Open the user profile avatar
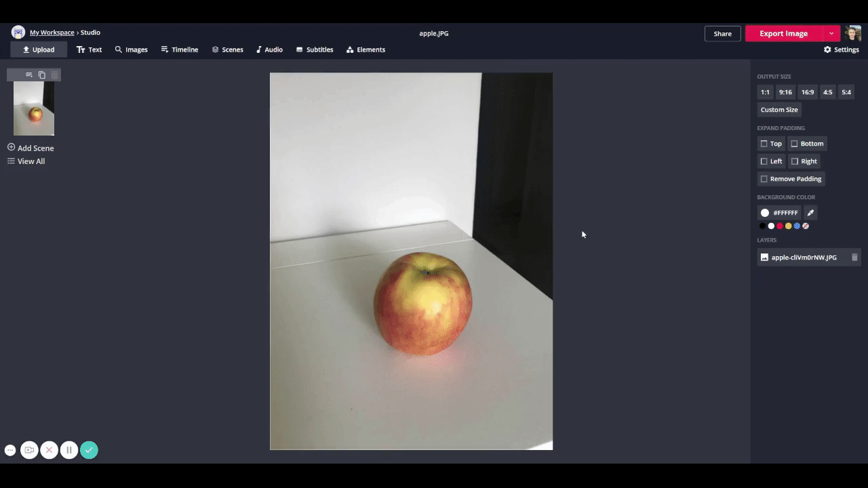868x488 pixels. (853, 33)
